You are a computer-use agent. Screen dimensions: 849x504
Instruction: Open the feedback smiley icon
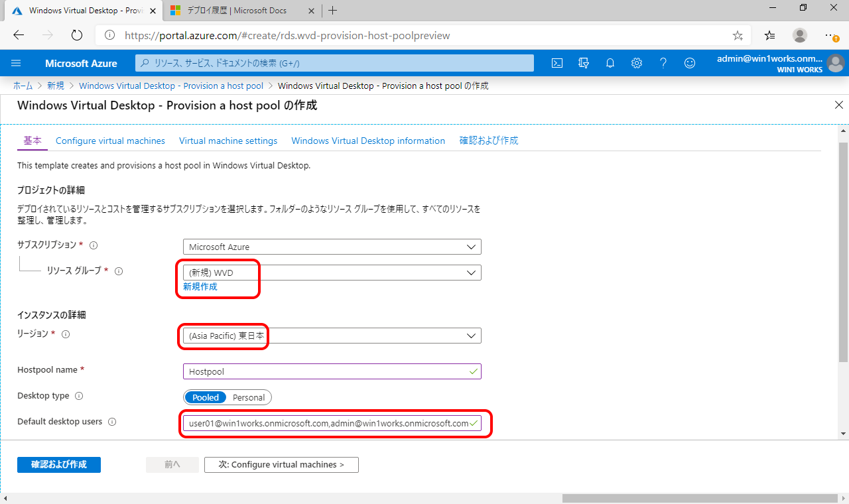click(690, 63)
